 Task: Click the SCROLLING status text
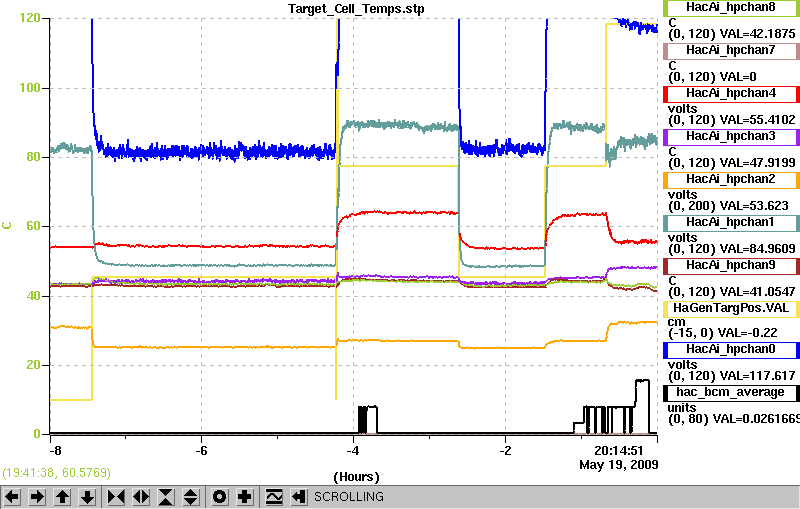[x=348, y=497]
